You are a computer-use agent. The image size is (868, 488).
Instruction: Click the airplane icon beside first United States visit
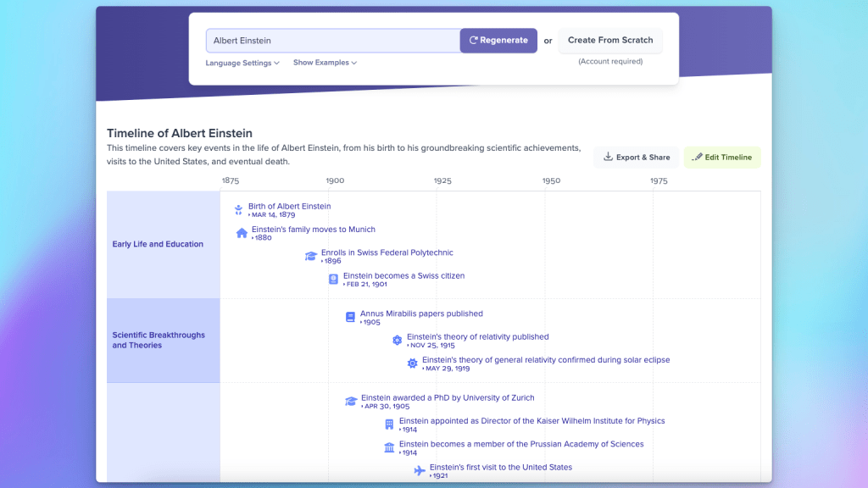[x=419, y=470]
